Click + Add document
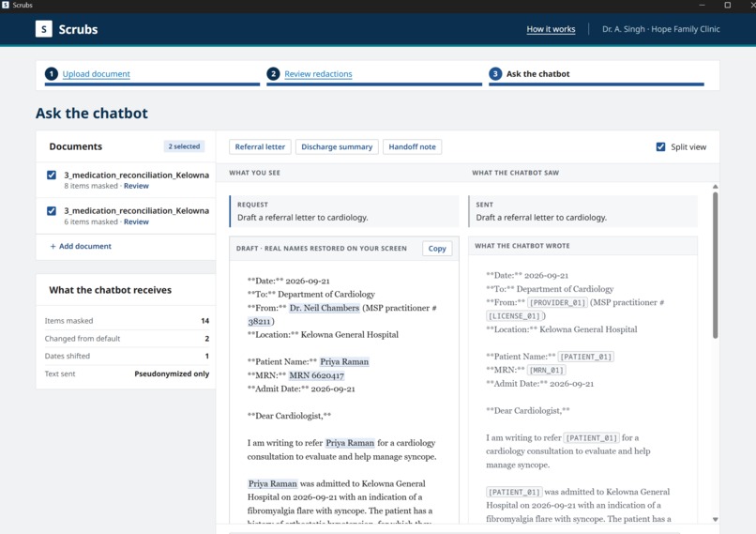Viewport: 756px width, 534px height. (x=81, y=246)
